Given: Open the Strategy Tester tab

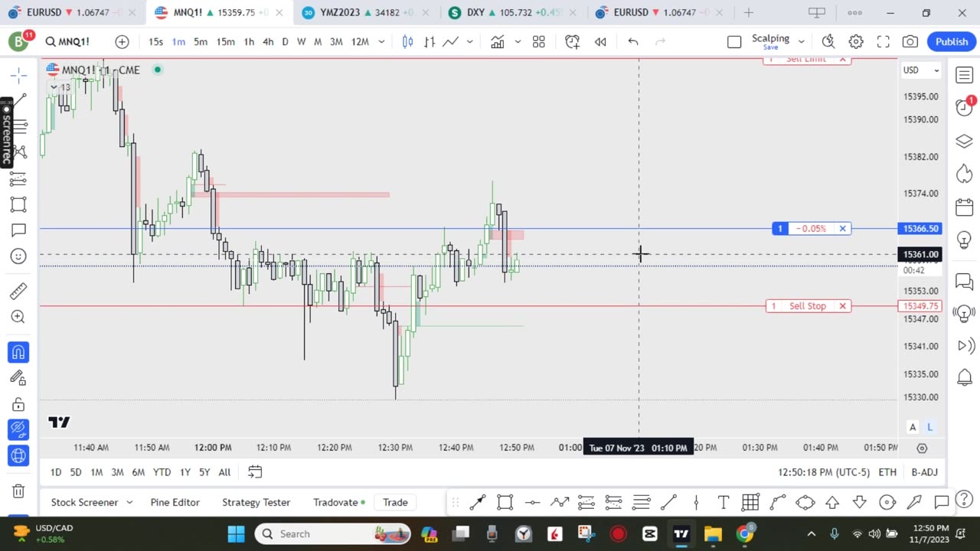Looking at the screenshot, I should click(256, 503).
